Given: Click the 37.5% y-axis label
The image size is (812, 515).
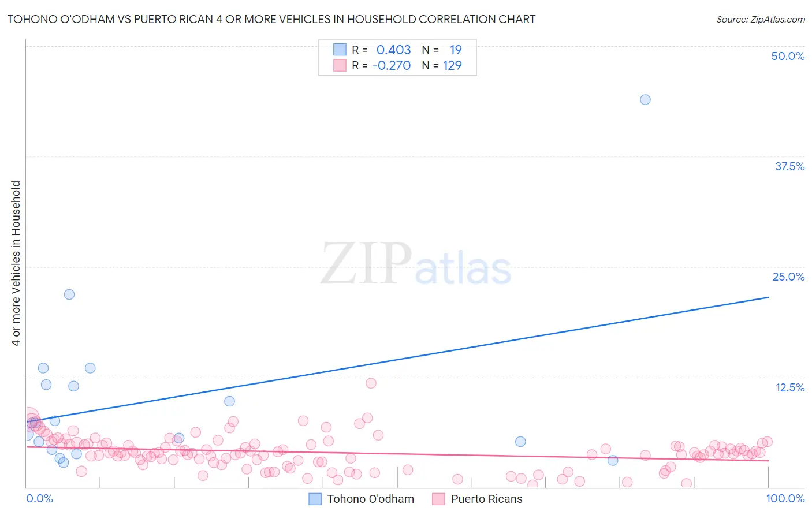Looking at the screenshot, I should coord(789,166).
